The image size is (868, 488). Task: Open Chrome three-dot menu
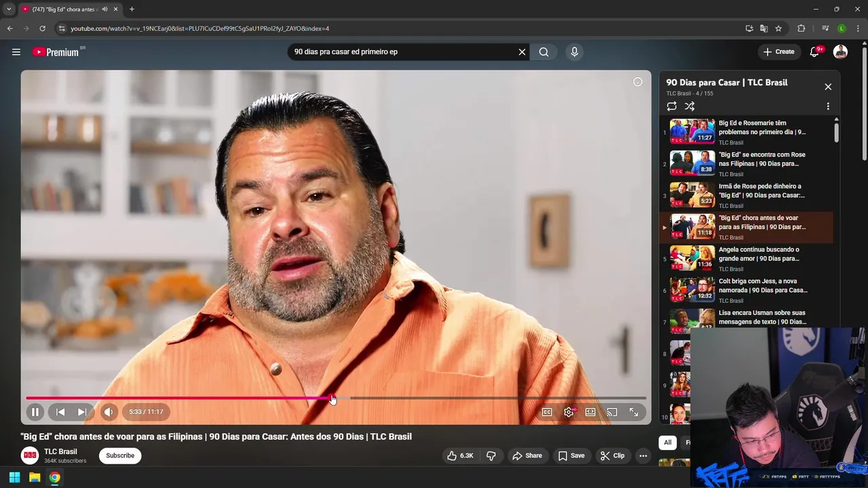tap(857, 28)
